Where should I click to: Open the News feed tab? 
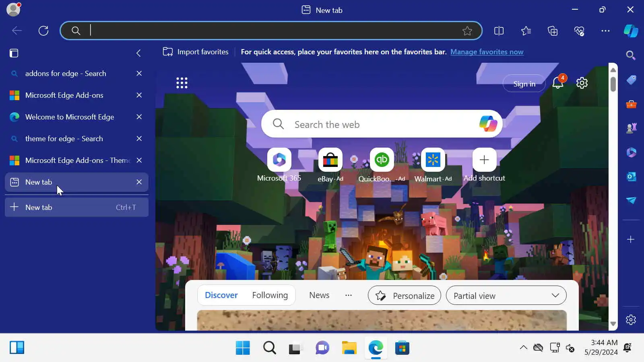pos(319,295)
